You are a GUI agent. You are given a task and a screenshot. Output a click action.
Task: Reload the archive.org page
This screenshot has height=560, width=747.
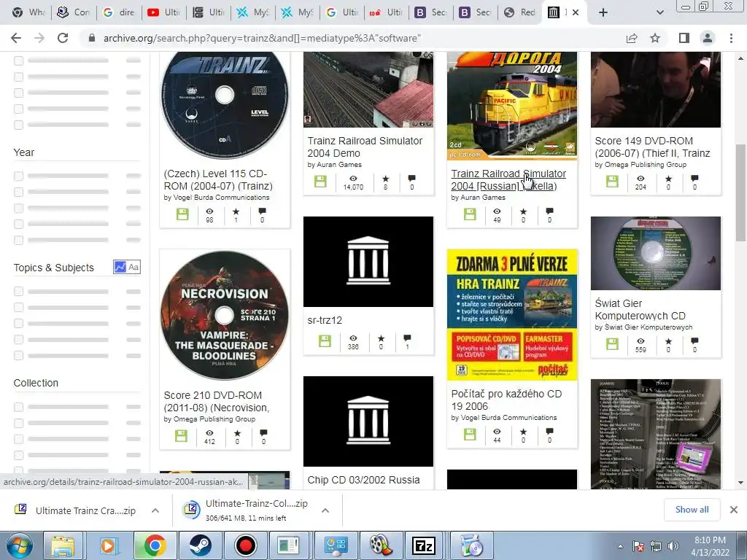[63, 38]
